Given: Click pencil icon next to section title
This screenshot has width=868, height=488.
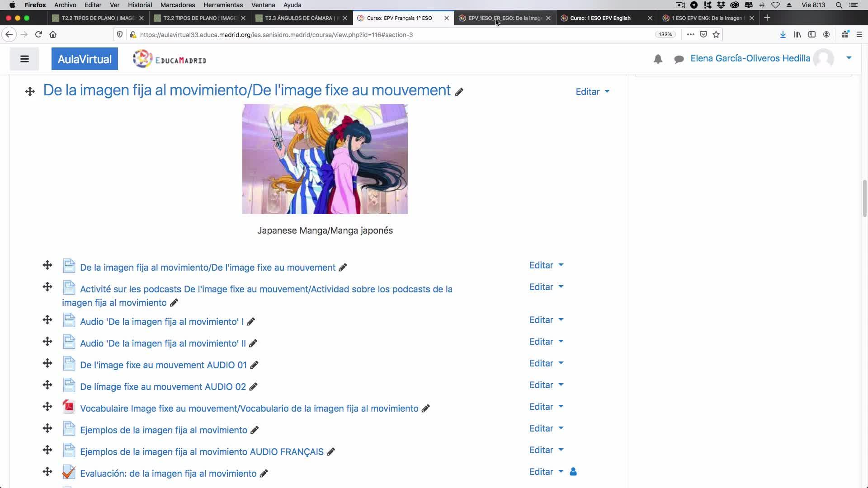Looking at the screenshot, I should tap(459, 92).
